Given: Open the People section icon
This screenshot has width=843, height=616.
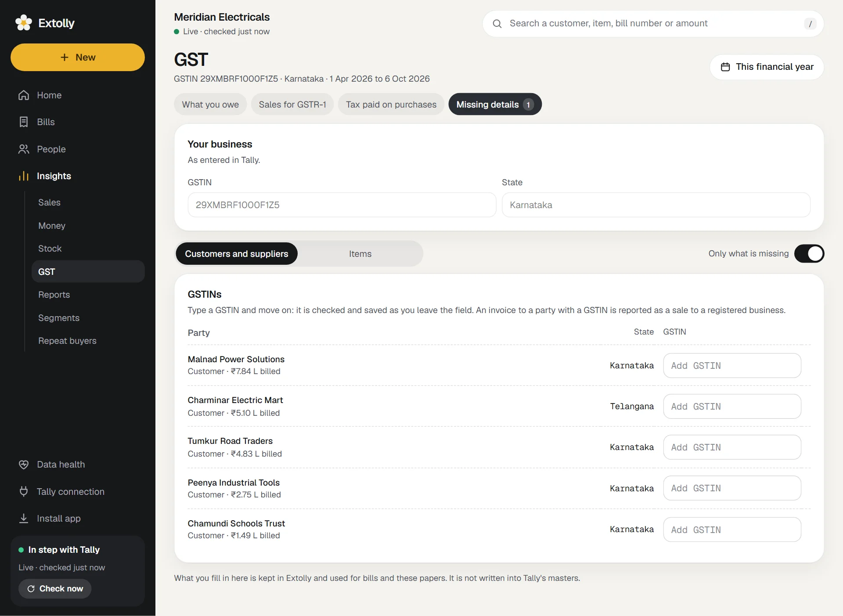Looking at the screenshot, I should [24, 149].
